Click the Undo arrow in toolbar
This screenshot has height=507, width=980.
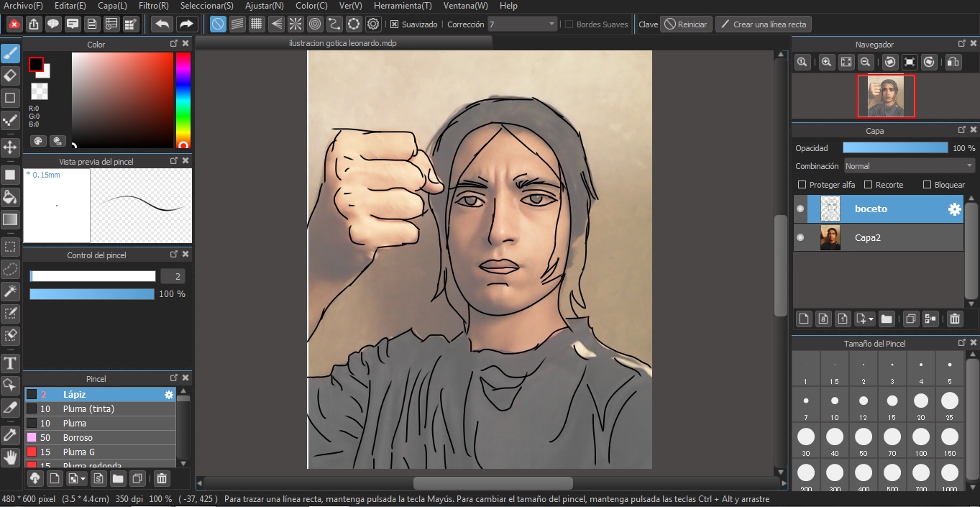(x=162, y=24)
